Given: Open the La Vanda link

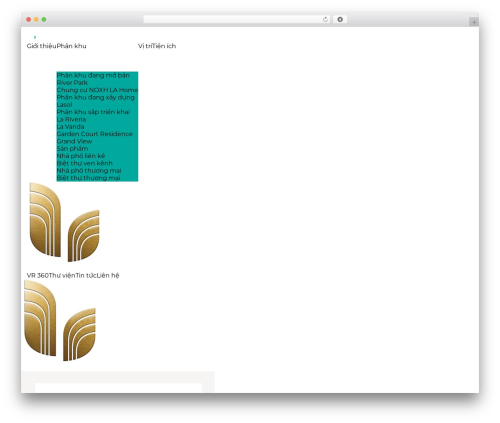Looking at the screenshot, I should [70, 127].
